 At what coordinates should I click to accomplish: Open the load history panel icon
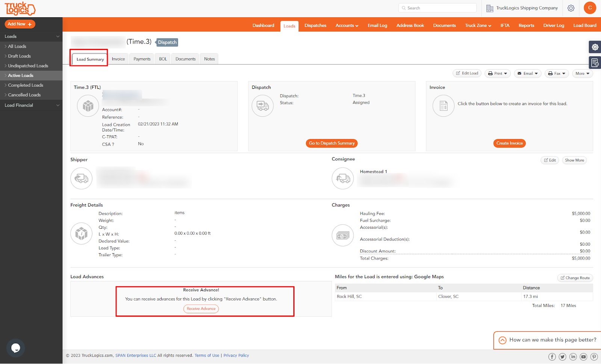(595, 62)
